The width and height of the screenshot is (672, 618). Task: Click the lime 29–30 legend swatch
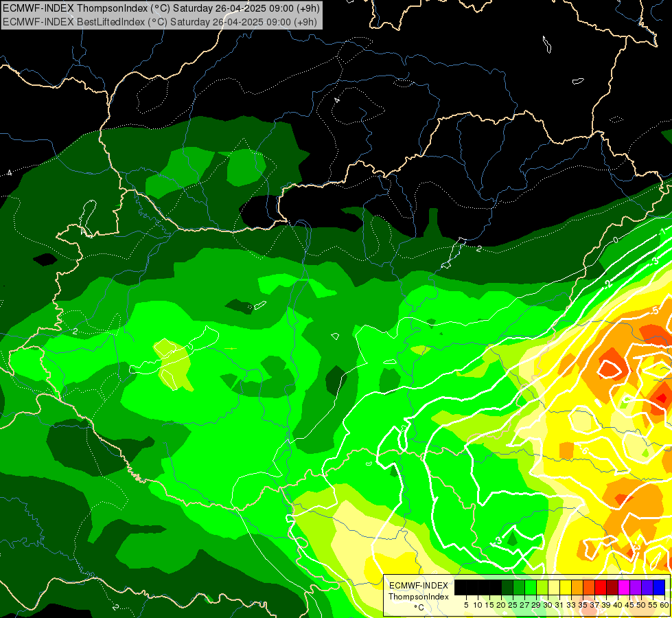[x=542, y=587]
